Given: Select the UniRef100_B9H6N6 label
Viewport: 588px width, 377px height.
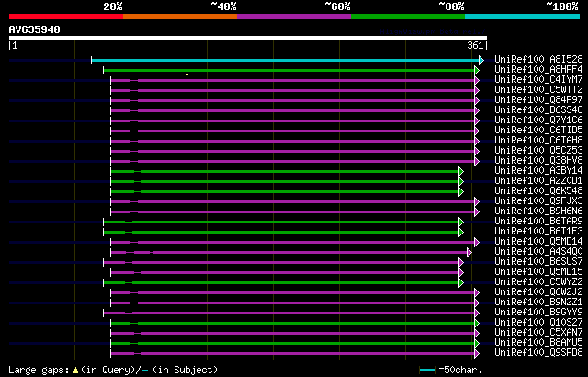Looking at the screenshot, I should coord(538,211).
